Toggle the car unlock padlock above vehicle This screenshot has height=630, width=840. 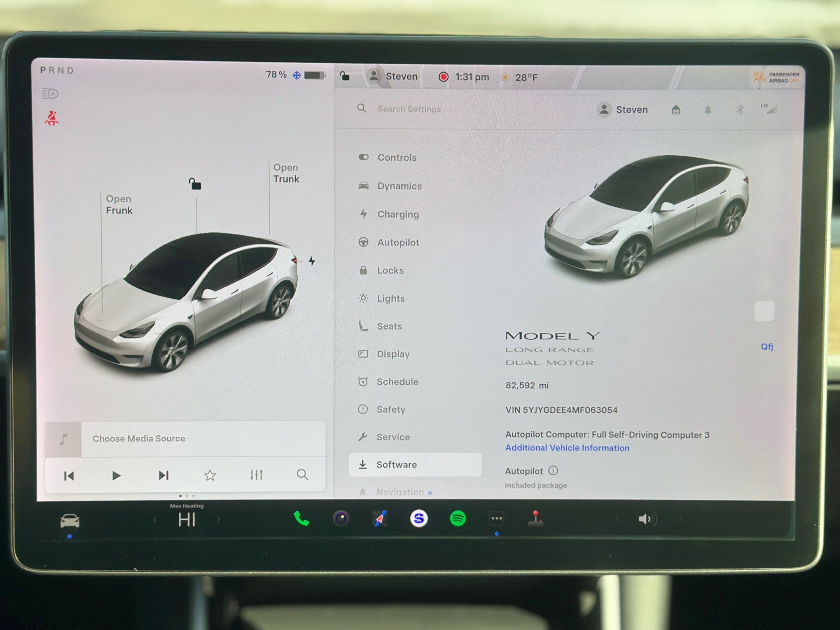tap(195, 184)
